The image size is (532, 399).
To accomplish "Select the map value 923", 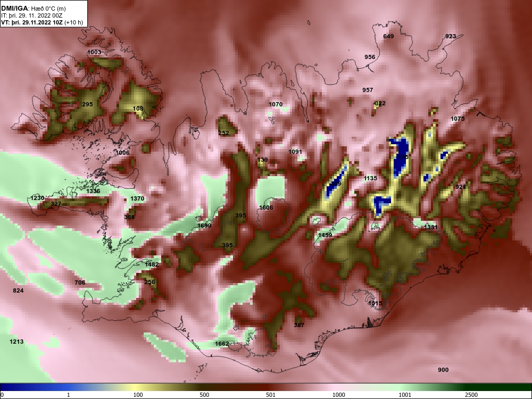I will [451, 36].
